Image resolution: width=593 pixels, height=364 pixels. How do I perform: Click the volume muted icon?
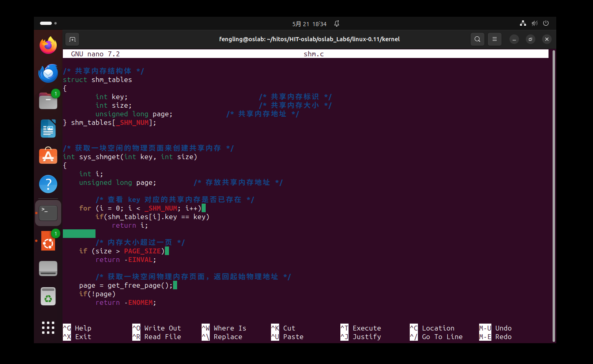(535, 24)
